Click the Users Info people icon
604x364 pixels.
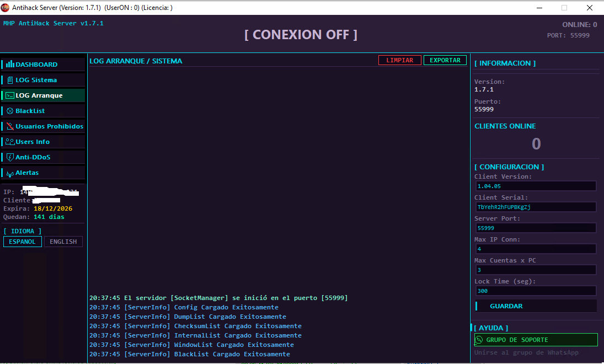tap(10, 142)
